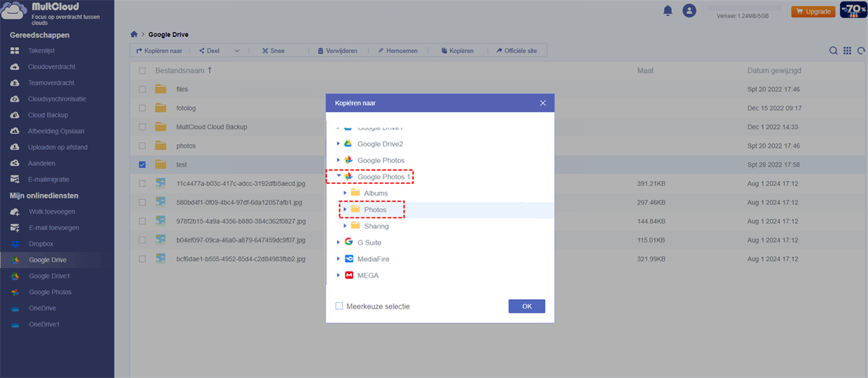This screenshot has height=378, width=868.
Task: Open the notifications bell icon
Action: [x=668, y=11]
